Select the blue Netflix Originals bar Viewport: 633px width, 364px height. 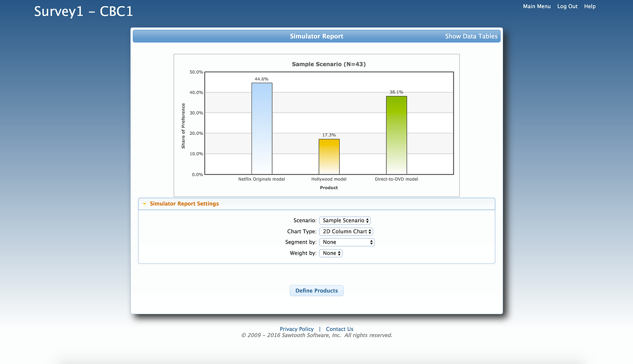click(x=262, y=129)
